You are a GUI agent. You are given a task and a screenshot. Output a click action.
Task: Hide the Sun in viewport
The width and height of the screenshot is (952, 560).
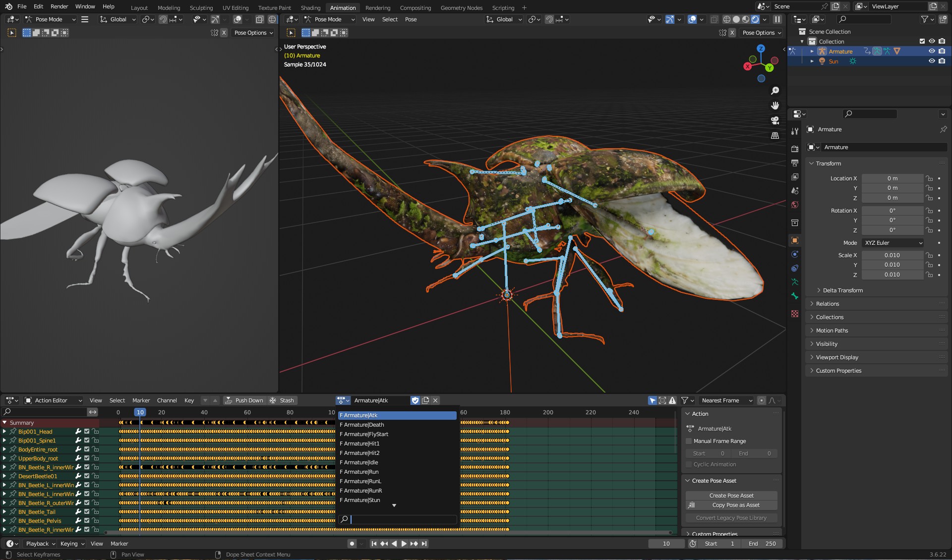click(932, 61)
